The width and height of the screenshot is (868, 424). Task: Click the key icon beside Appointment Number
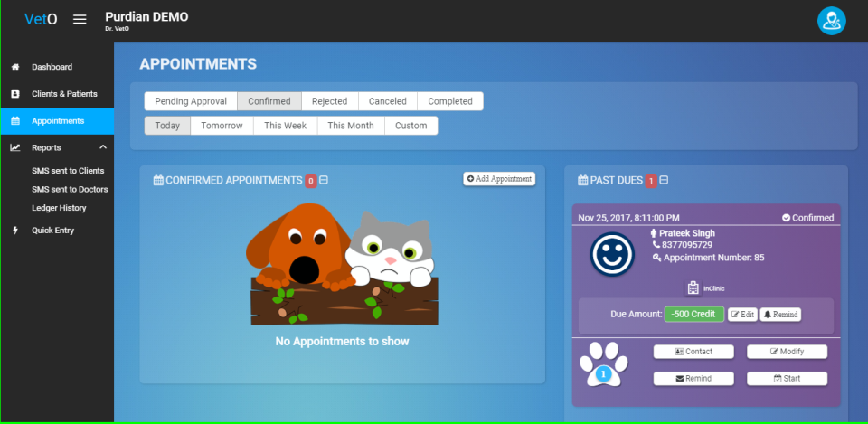[x=657, y=258]
